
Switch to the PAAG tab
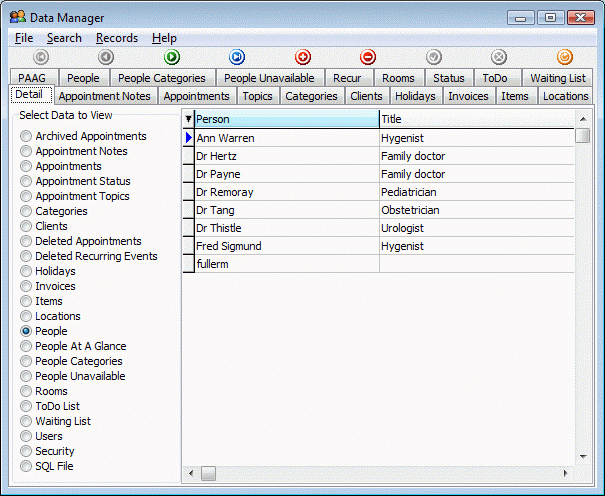tap(32, 78)
